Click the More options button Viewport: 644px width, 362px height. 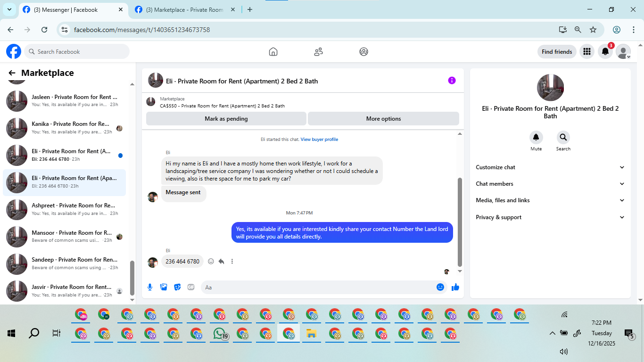tap(383, 119)
